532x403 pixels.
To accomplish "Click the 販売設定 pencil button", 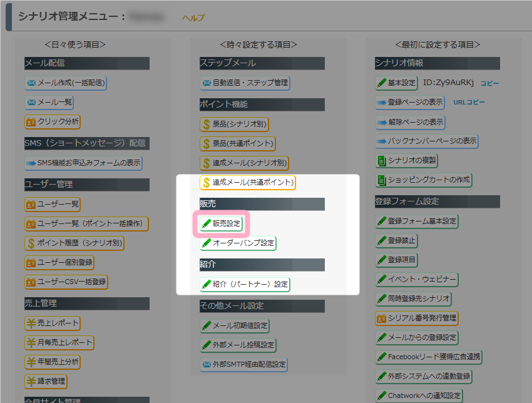I will coord(221,223).
